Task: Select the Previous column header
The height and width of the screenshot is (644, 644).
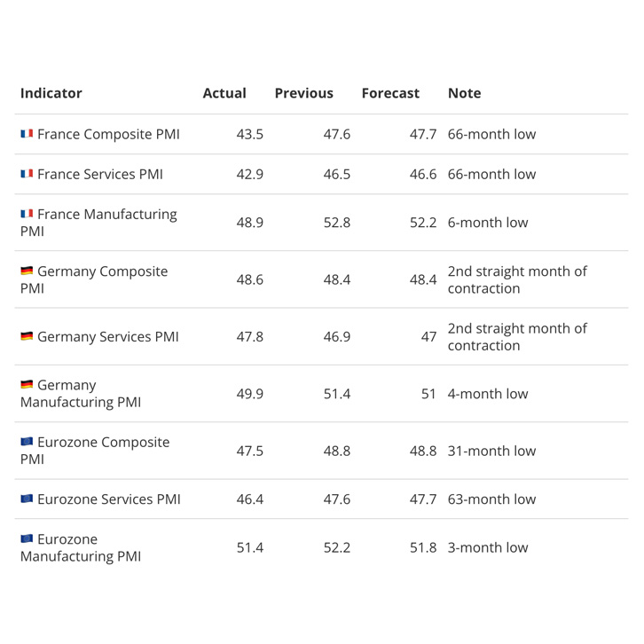Action: (x=304, y=93)
